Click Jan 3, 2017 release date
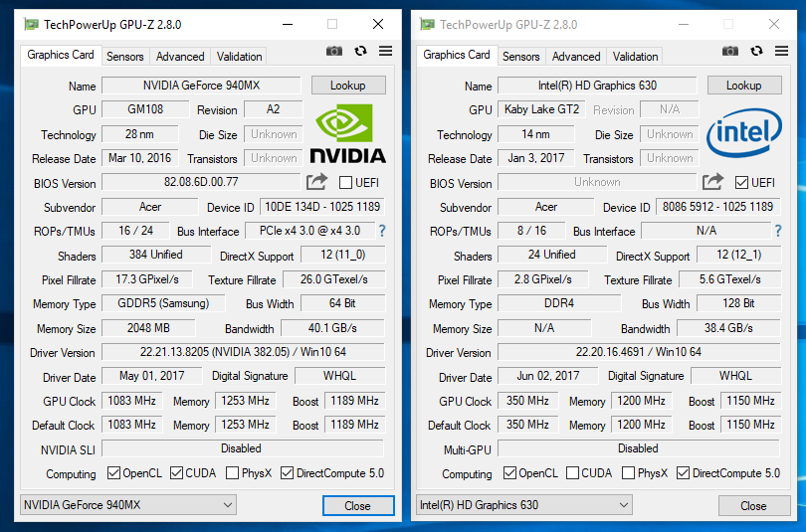Screen dimensions: 806x532 (x=536, y=158)
